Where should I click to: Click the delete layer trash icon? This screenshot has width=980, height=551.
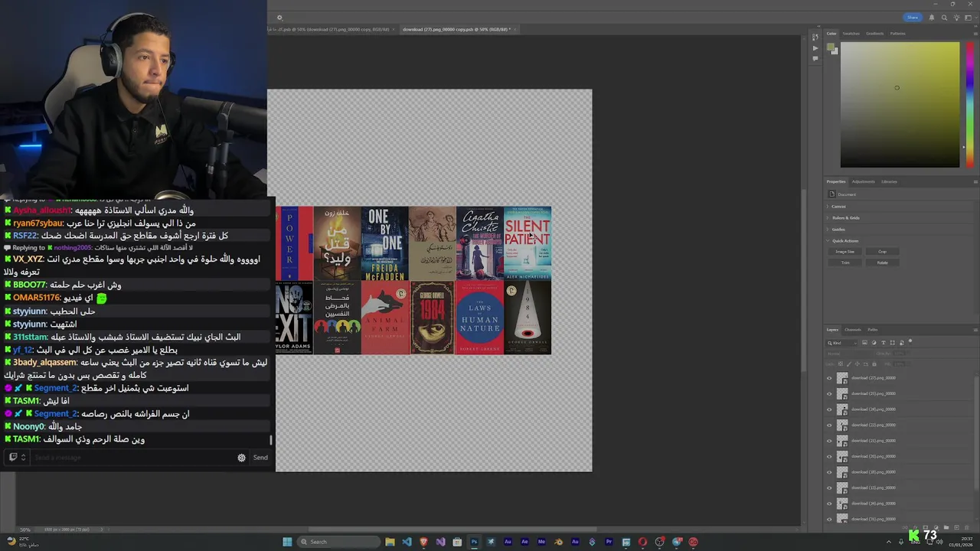coord(967,527)
